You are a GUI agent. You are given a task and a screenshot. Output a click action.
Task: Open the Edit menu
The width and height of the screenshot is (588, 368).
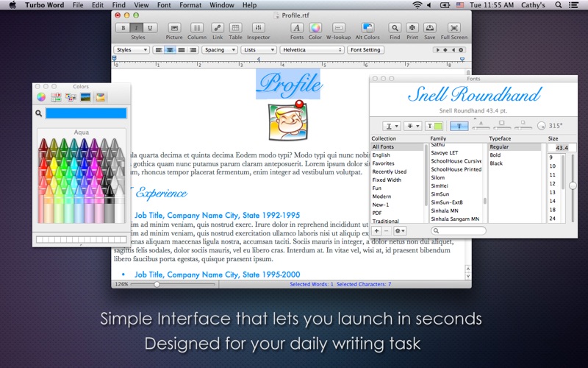[98, 5]
